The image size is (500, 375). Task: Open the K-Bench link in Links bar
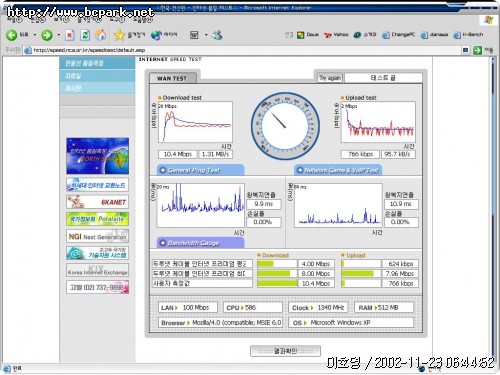click(468, 35)
